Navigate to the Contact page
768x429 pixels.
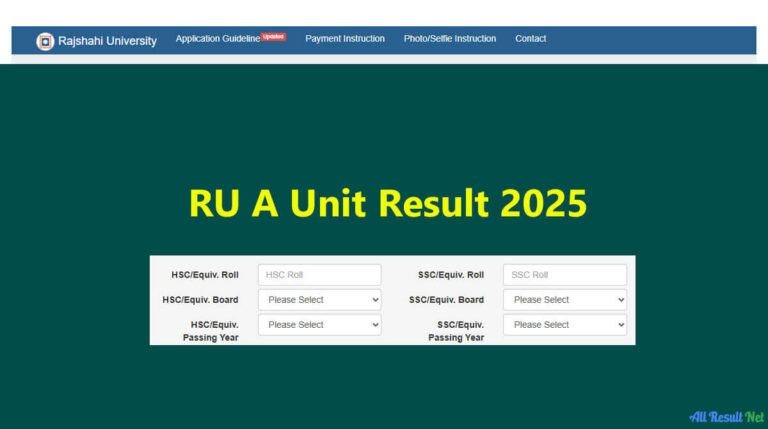[x=530, y=39]
